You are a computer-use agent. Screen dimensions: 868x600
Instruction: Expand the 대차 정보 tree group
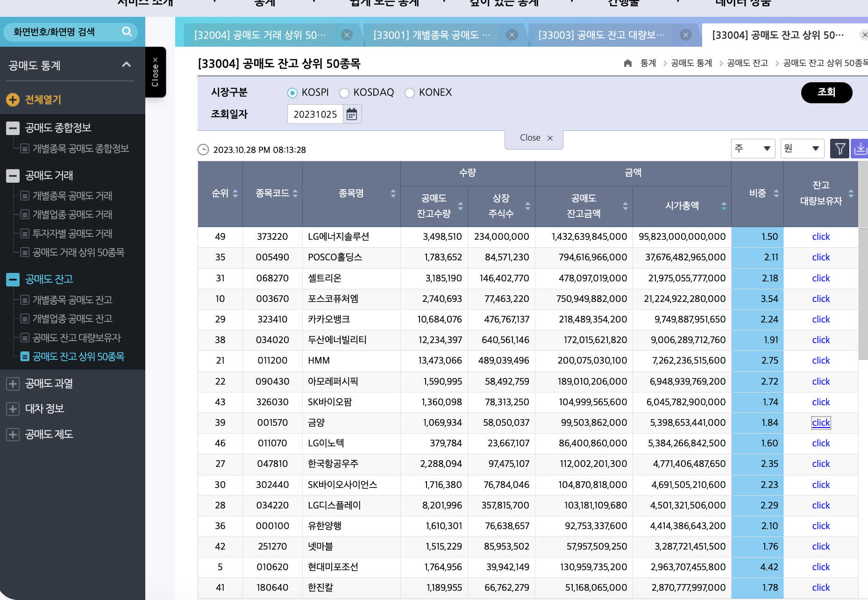(13, 409)
